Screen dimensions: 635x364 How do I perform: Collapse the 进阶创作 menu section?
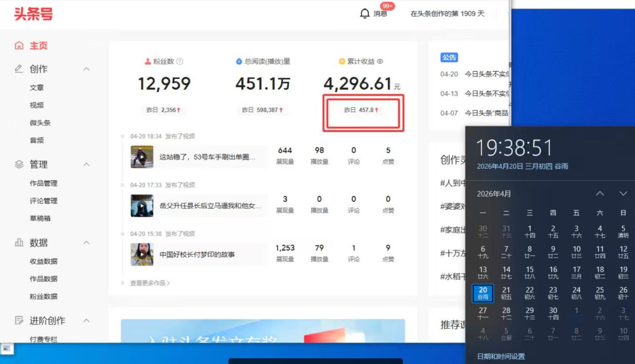click(x=86, y=320)
